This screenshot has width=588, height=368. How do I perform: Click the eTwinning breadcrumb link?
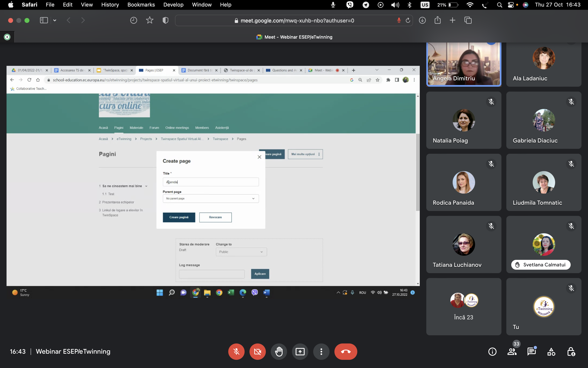124,139
